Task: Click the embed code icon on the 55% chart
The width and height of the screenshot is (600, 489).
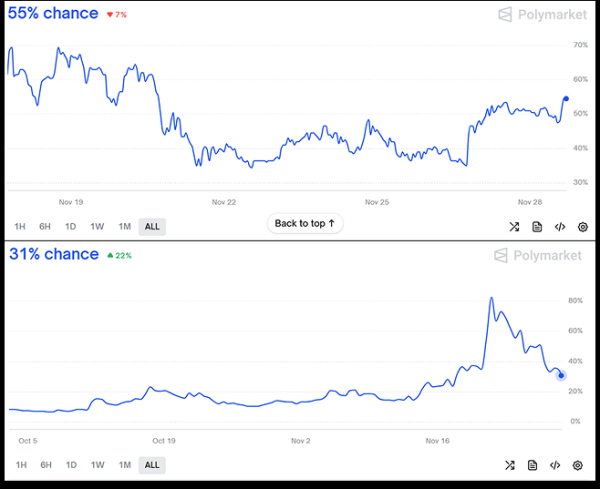Action: pyautogui.click(x=560, y=227)
